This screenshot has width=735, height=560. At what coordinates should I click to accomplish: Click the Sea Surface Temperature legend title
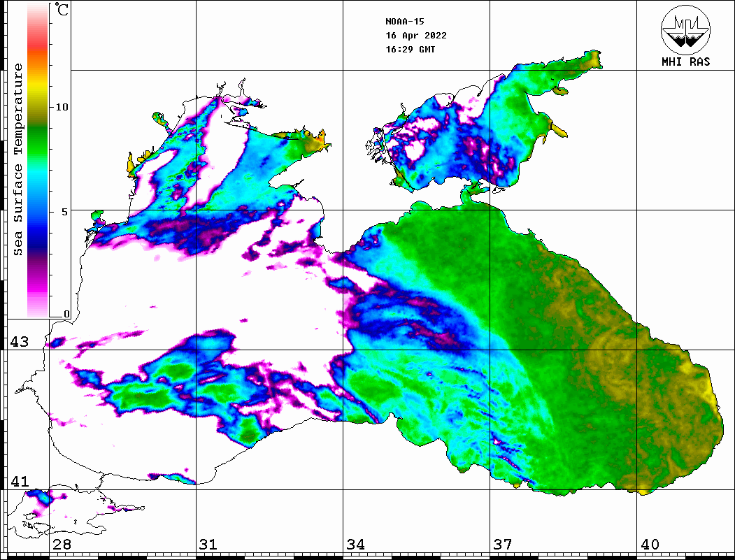point(18,159)
